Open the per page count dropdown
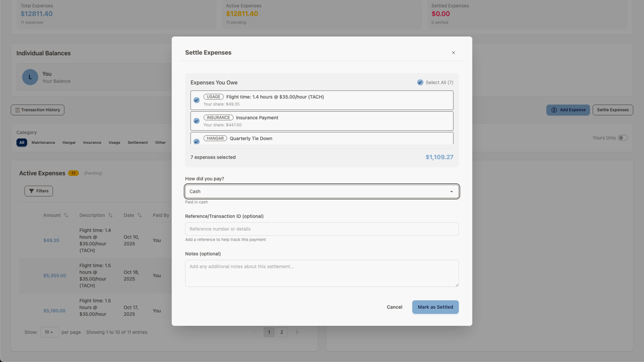The width and height of the screenshot is (644, 362). click(x=49, y=332)
